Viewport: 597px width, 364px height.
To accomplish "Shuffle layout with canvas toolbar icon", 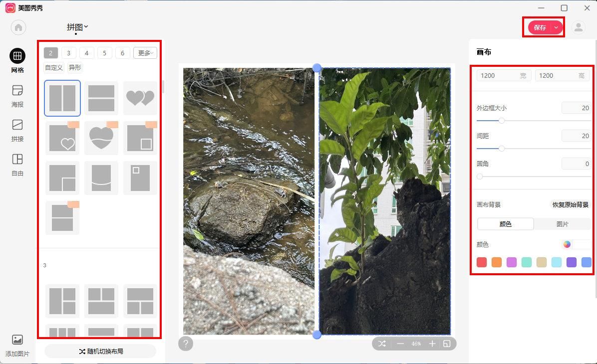I will tap(382, 344).
